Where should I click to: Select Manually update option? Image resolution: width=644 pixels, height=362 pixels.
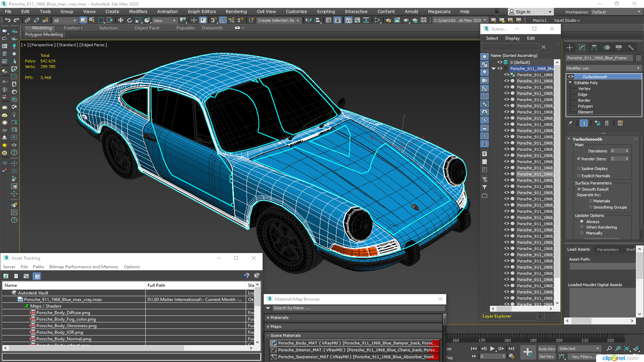pos(582,233)
